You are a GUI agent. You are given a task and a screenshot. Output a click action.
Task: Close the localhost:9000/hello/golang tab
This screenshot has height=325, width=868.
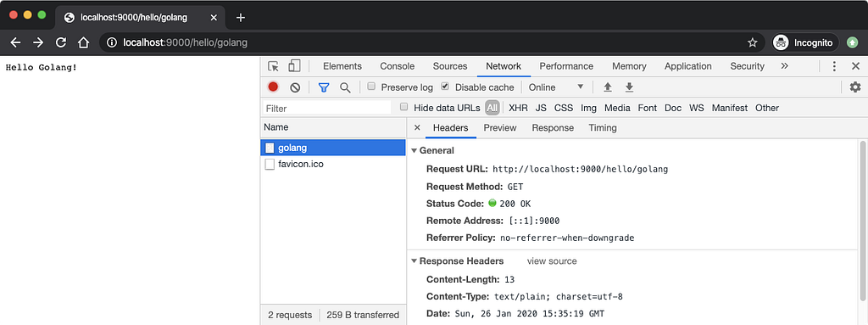click(214, 17)
